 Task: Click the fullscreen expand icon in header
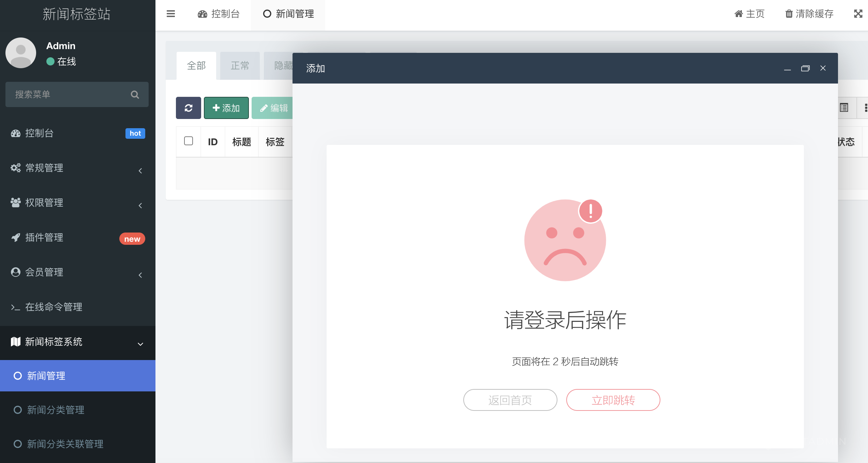858,14
